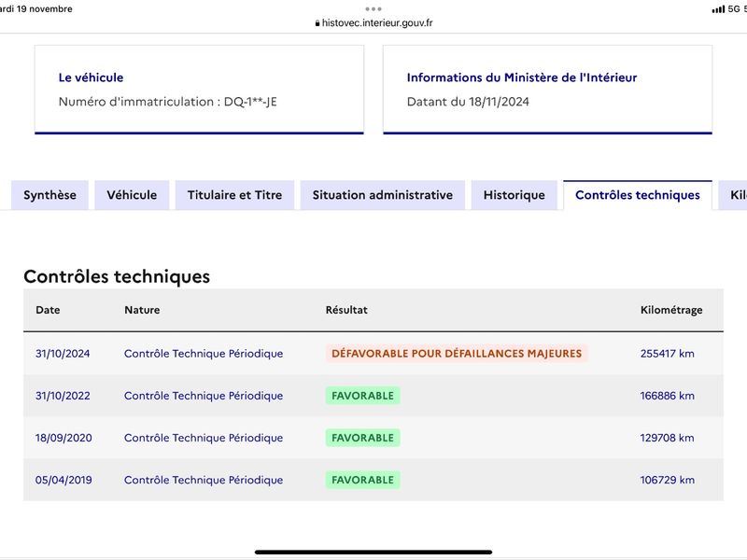Image resolution: width=747 pixels, height=560 pixels.
Task: Switch to the Véhicule tab
Action: click(132, 195)
